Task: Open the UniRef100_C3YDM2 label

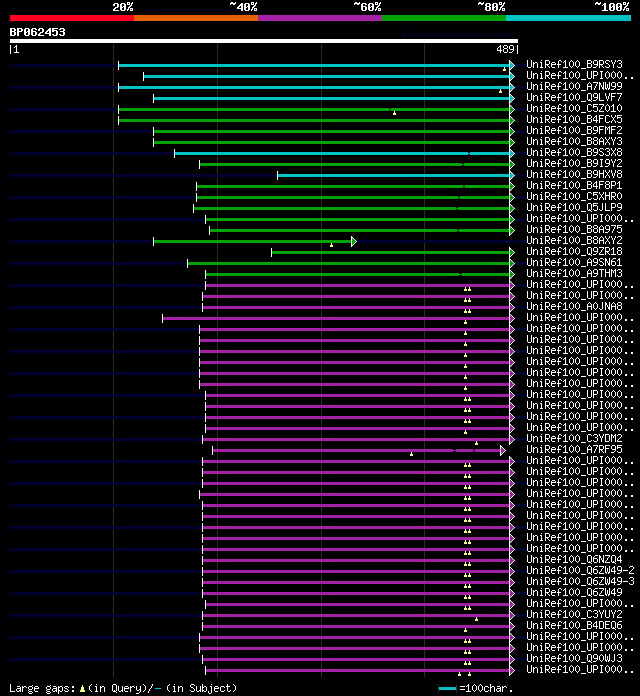Action: 574,439
